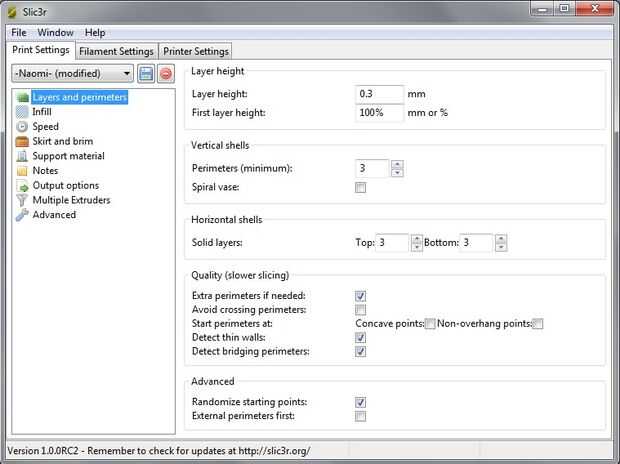Select Layers and perimeters in the tree
Screen dimensions: 620x464
pos(79,97)
